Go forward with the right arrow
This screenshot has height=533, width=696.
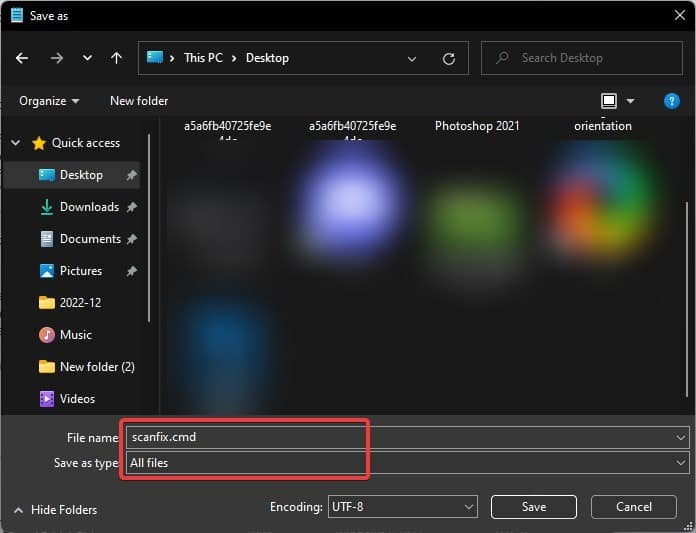coord(57,58)
